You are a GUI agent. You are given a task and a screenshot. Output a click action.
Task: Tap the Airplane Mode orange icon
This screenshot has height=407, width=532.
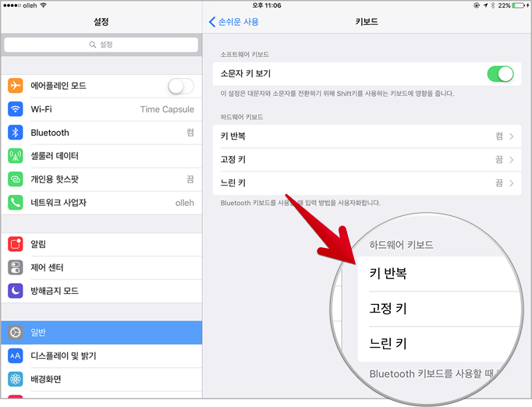[16, 86]
